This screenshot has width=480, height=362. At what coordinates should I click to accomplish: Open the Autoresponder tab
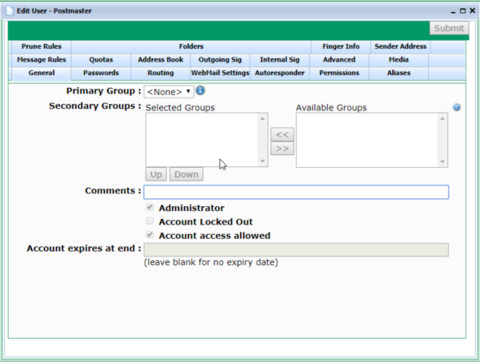coord(280,73)
